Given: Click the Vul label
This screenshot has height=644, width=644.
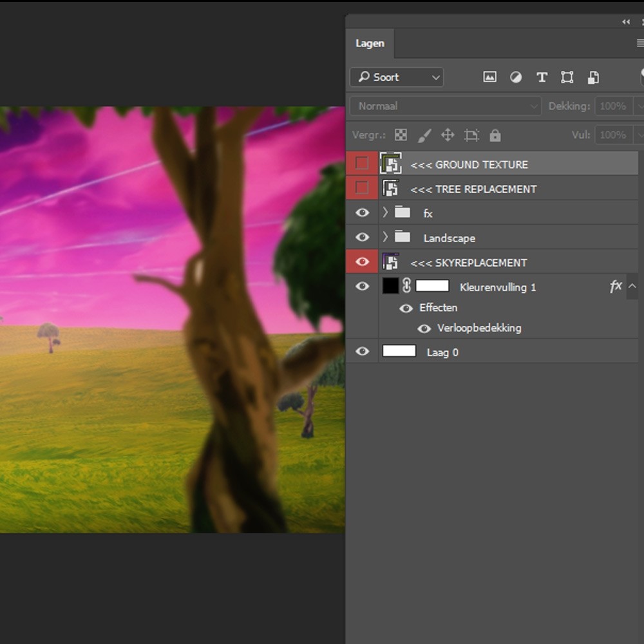Looking at the screenshot, I should pyautogui.click(x=581, y=135).
